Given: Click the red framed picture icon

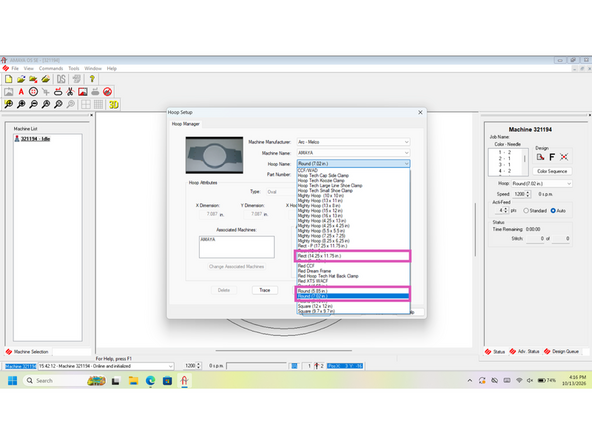Looking at the screenshot, I should (x=83, y=92).
